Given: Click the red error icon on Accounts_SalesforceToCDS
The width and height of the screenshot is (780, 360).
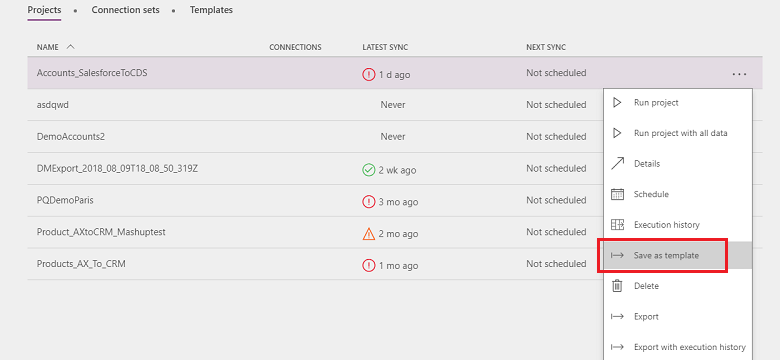Looking at the screenshot, I should tap(369, 75).
